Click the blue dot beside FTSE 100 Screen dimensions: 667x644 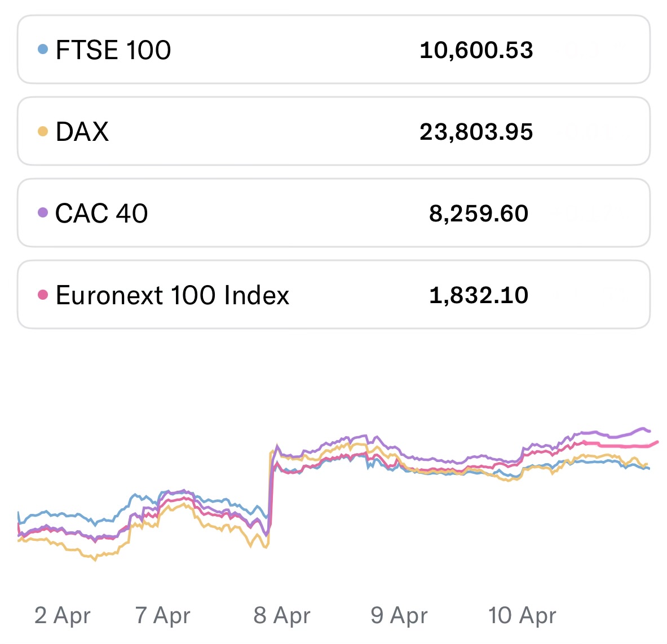click(x=43, y=50)
